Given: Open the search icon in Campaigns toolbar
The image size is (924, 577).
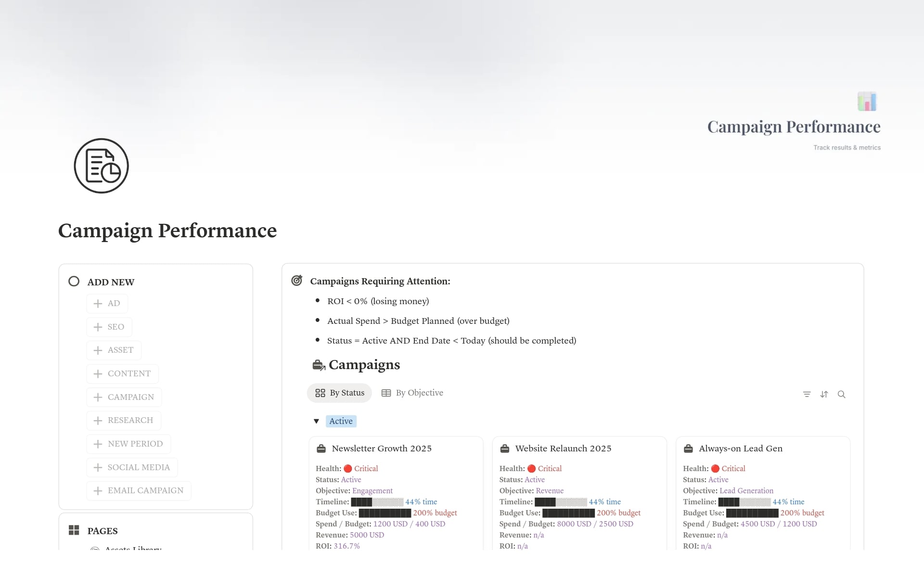Looking at the screenshot, I should (x=841, y=394).
